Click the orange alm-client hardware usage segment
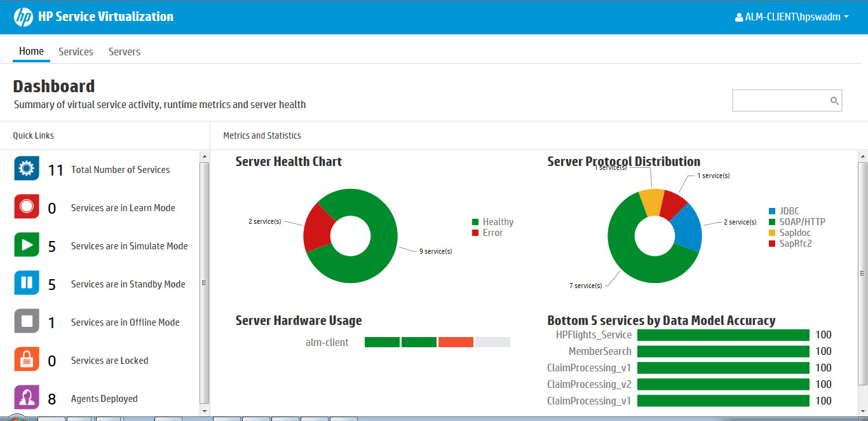The height and width of the screenshot is (421, 868). pos(456,342)
